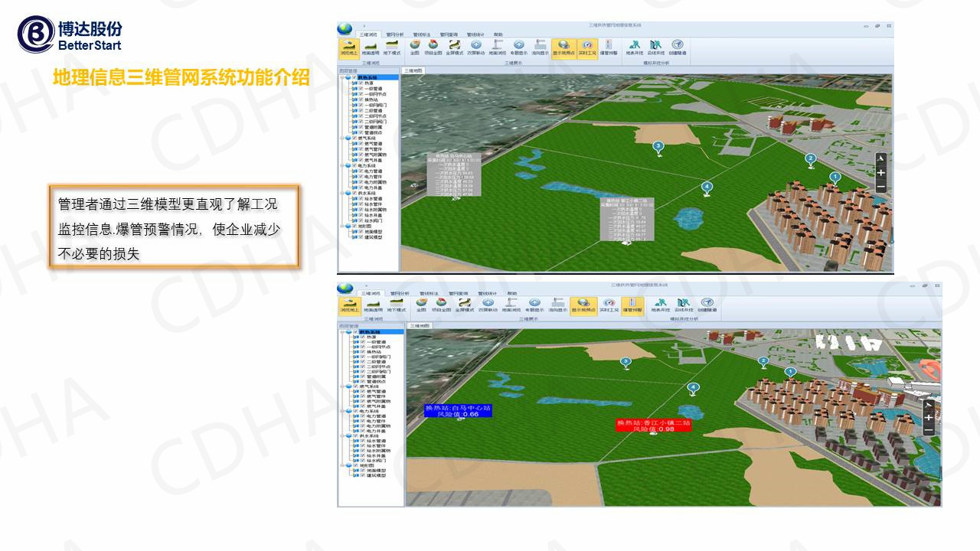This screenshot has width=980, height=551.
Task: Click the blue 白马中心站 risk label
Action: coord(458,411)
